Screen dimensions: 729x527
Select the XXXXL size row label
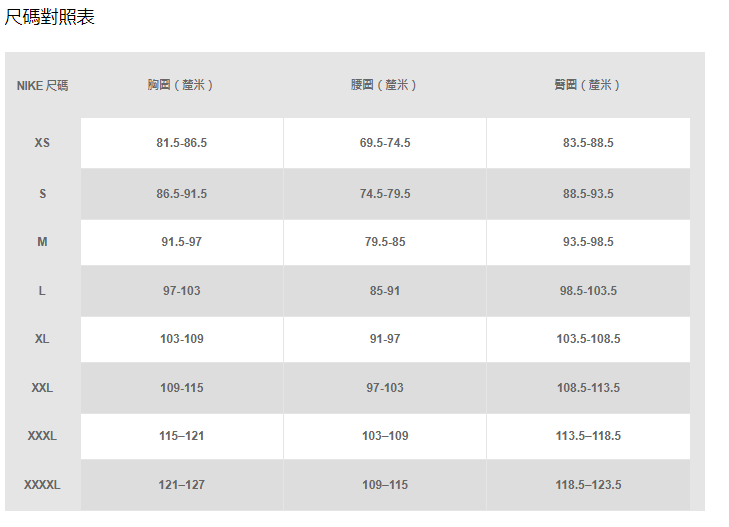(42, 485)
